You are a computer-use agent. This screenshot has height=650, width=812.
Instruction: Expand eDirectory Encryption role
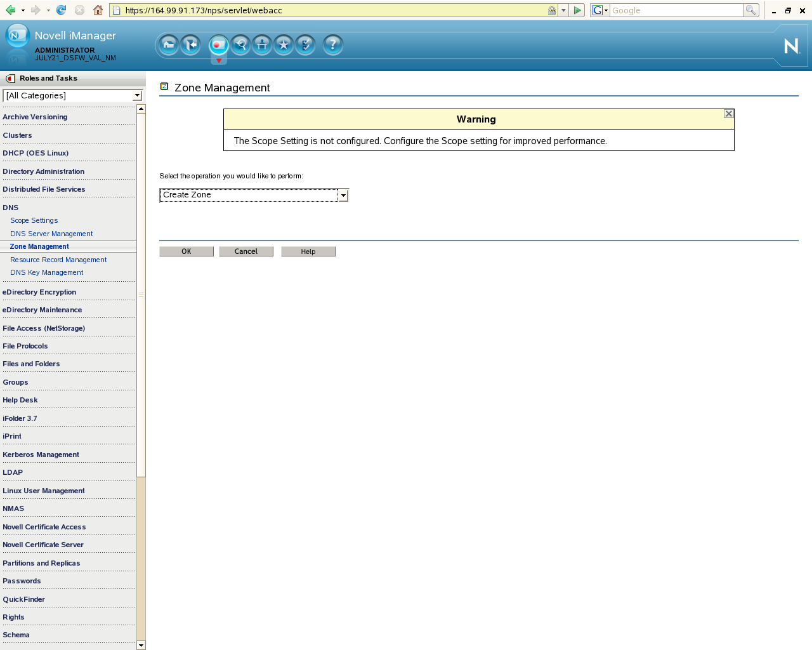click(x=39, y=292)
